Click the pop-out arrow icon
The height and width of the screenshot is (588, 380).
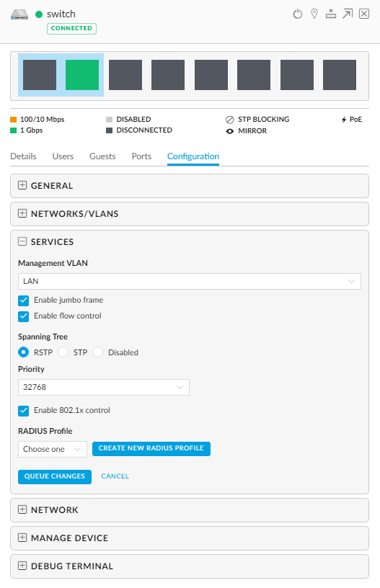348,14
